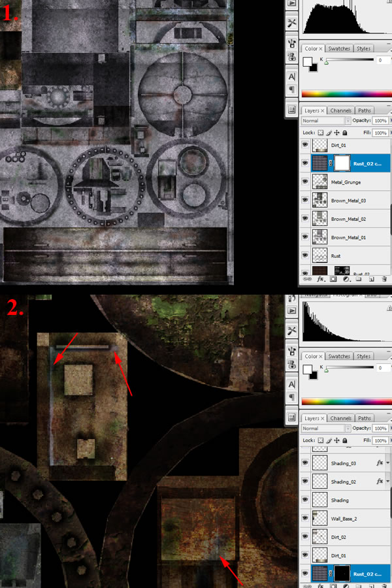Open Layer Comps panel icon in screenshot 2
This screenshot has width=392, height=588.
point(291,417)
